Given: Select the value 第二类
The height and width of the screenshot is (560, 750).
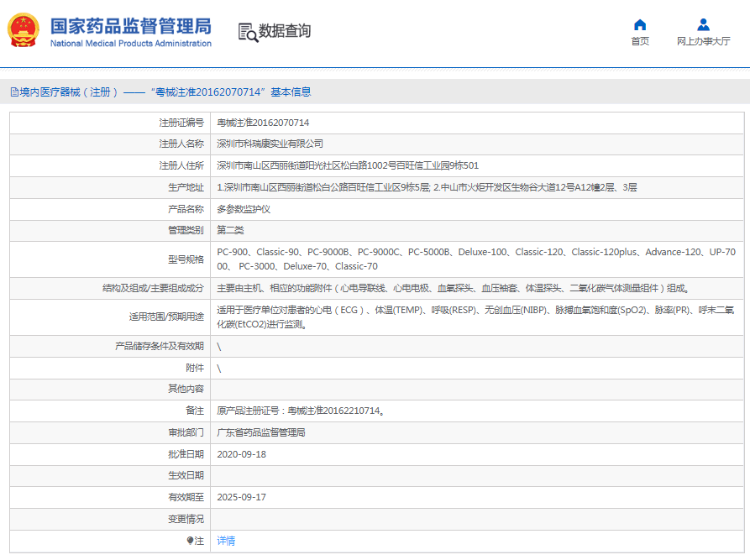Looking at the screenshot, I should 230,230.
